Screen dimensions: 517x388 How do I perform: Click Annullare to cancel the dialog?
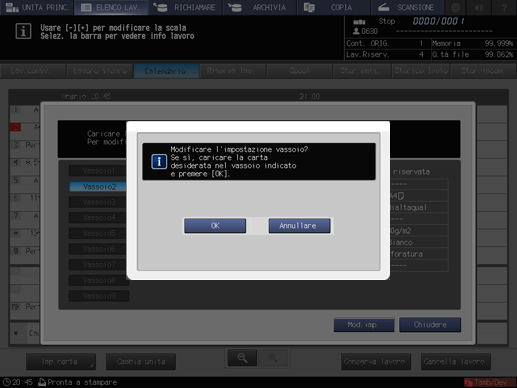click(x=299, y=226)
